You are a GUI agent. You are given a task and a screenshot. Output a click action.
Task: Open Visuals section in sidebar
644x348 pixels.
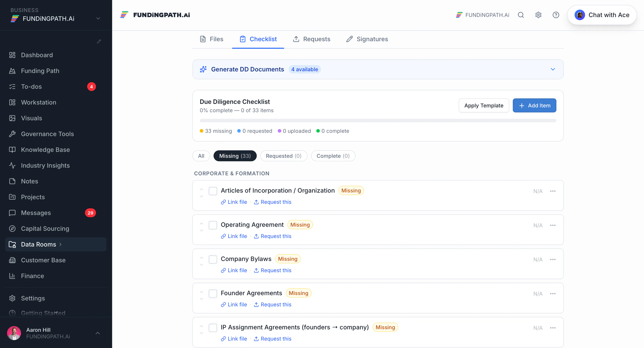coord(56,118)
